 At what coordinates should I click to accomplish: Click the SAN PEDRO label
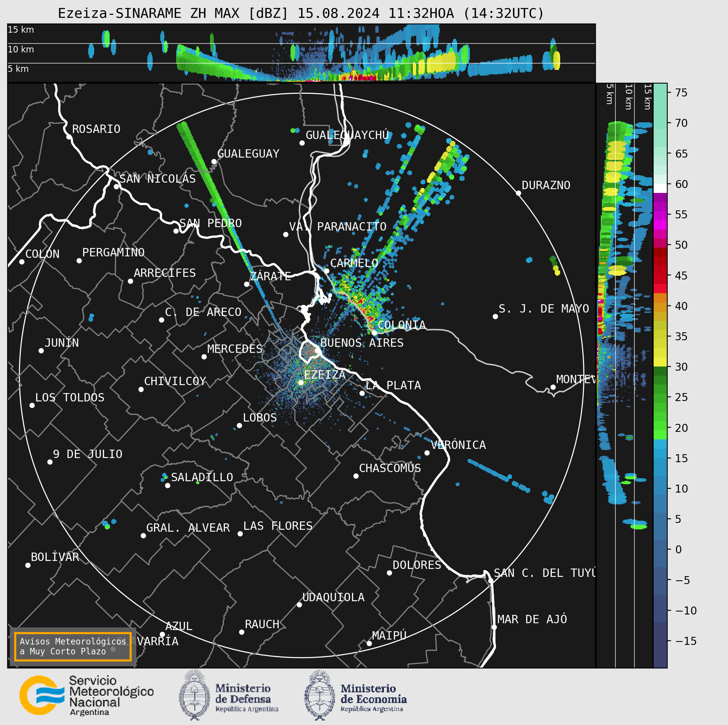(x=211, y=223)
